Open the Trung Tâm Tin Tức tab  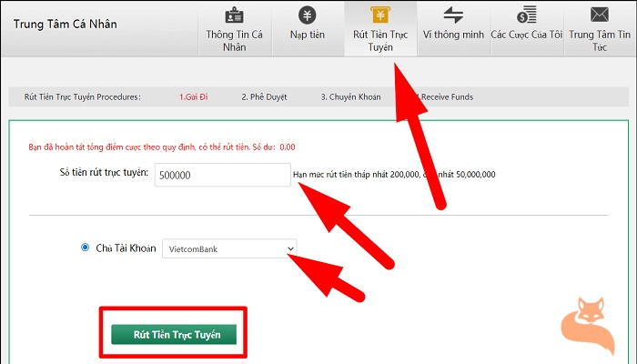tap(600, 29)
